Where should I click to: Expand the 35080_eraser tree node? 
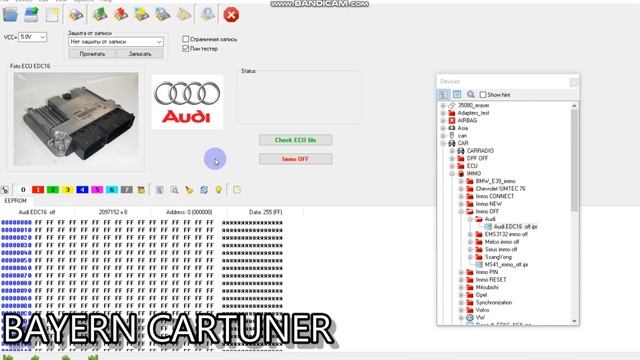point(443,105)
